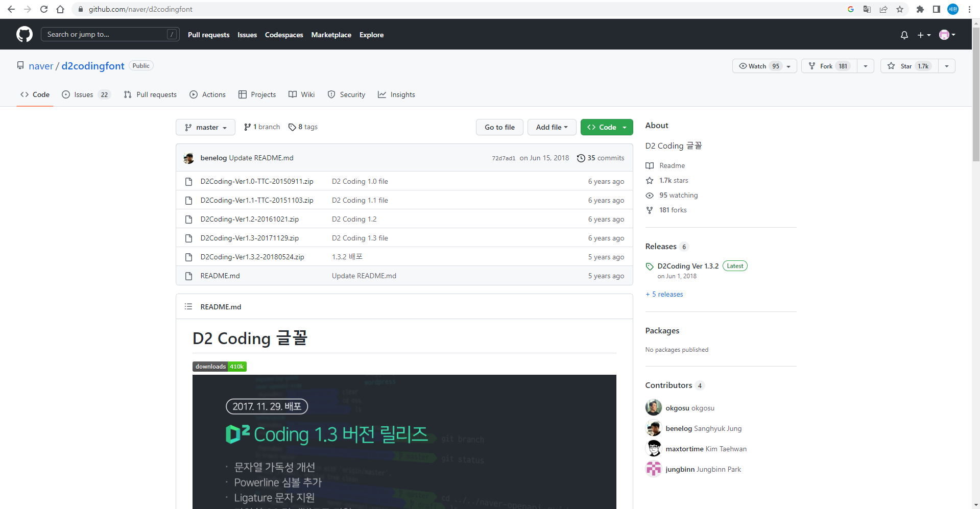Switch to the repository Pull requests tab
The height and width of the screenshot is (509, 980).
pos(150,94)
